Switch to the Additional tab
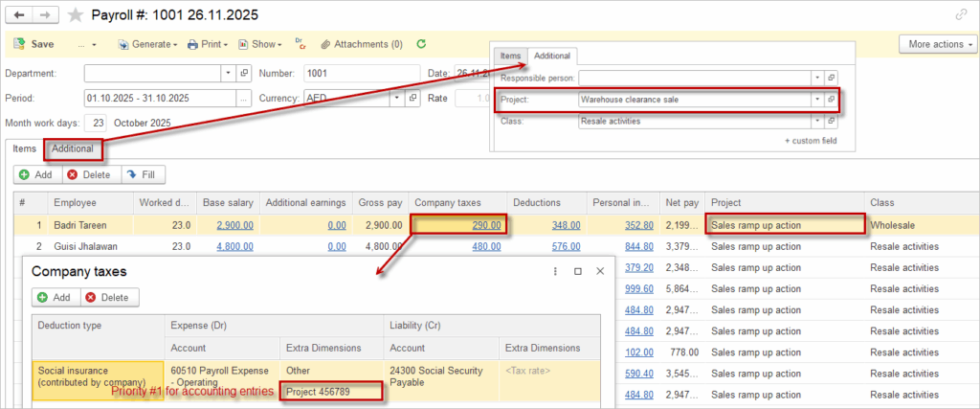This screenshot has height=409, width=980. [x=73, y=148]
